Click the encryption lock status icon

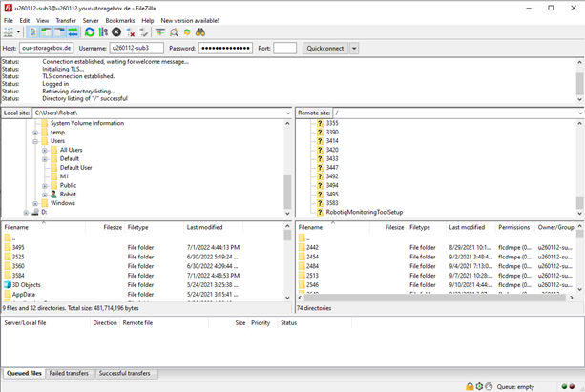[x=470, y=387]
